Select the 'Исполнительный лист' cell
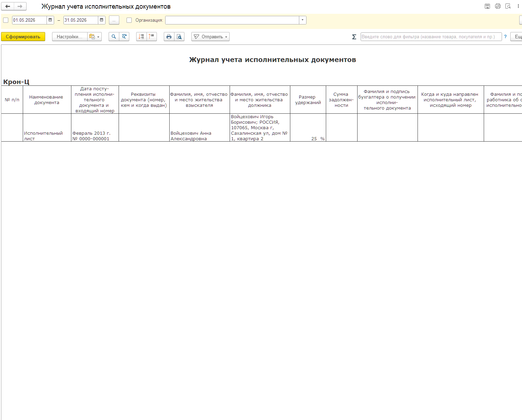Viewport: 522px width, 420px height. [47, 127]
